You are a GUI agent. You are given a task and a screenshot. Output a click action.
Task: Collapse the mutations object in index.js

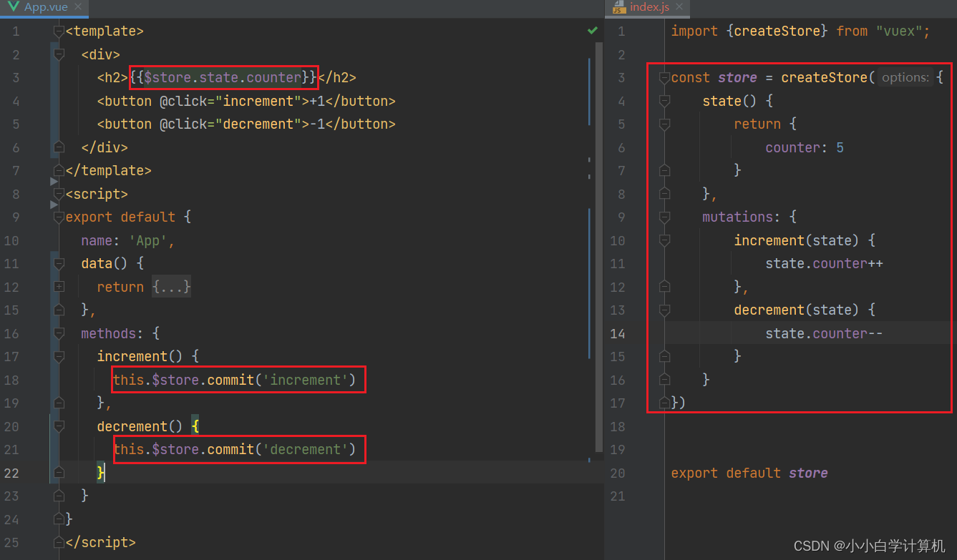point(664,217)
